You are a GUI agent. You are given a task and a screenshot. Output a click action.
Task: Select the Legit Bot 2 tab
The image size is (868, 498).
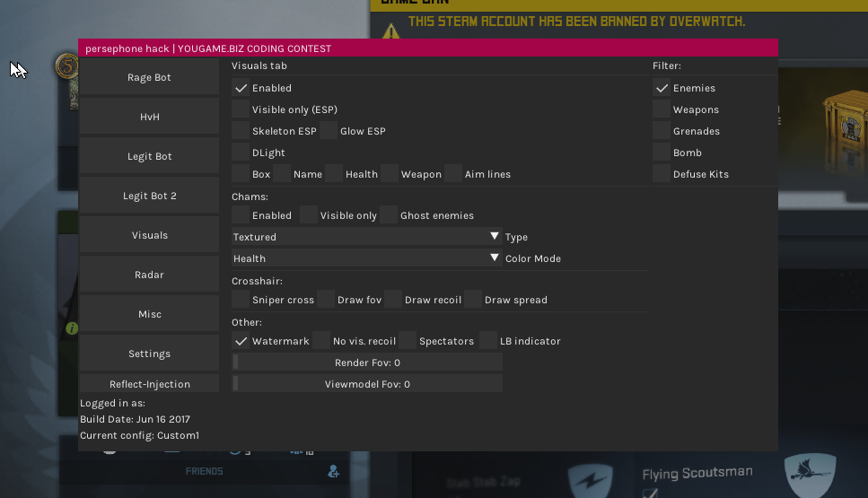pyautogui.click(x=150, y=196)
